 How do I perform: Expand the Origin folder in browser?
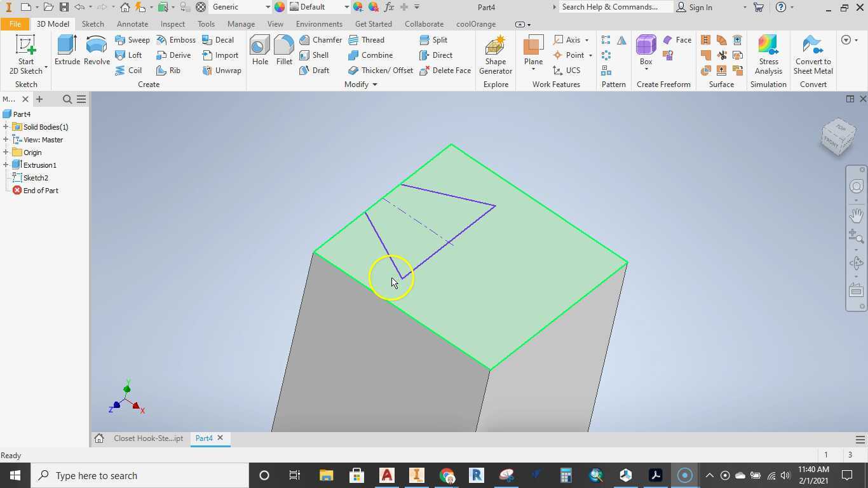point(7,152)
